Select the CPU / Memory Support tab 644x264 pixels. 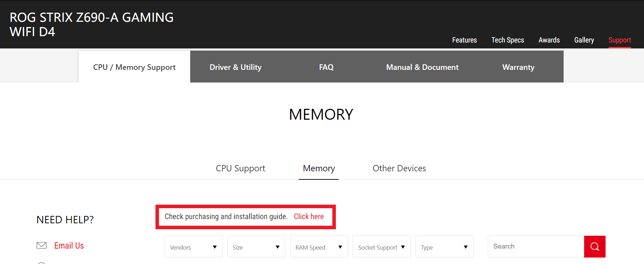click(x=134, y=67)
